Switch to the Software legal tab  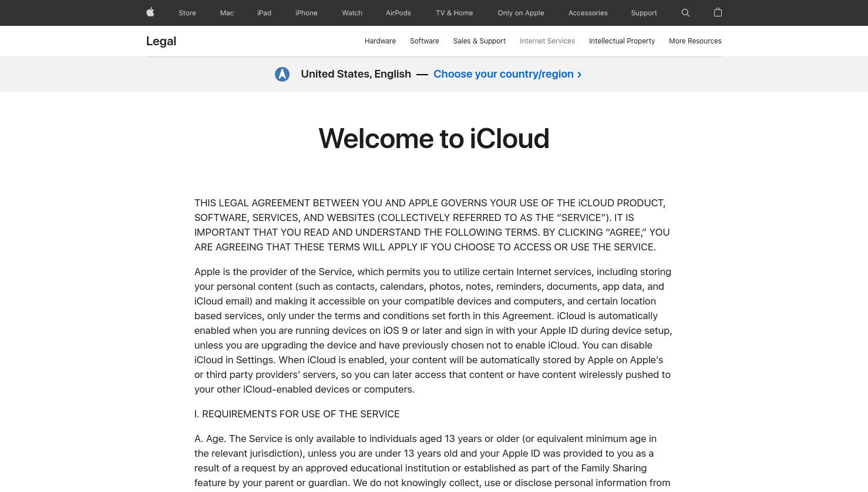coord(425,41)
